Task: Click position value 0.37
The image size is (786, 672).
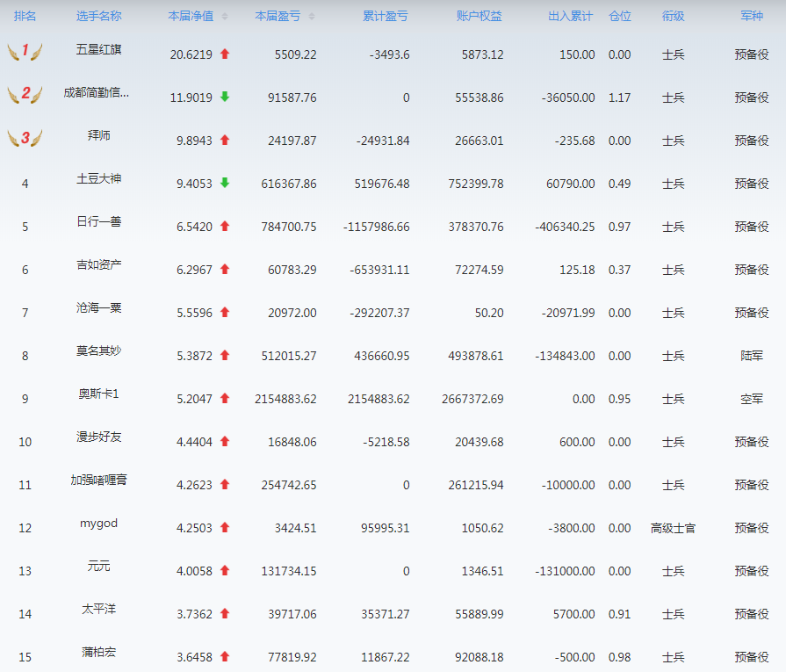Action: pos(619,270)
